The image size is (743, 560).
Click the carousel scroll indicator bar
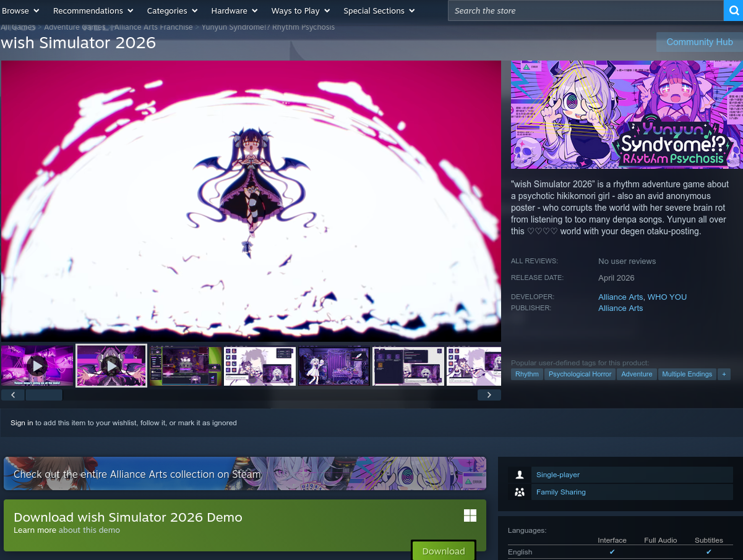(44, 394)
